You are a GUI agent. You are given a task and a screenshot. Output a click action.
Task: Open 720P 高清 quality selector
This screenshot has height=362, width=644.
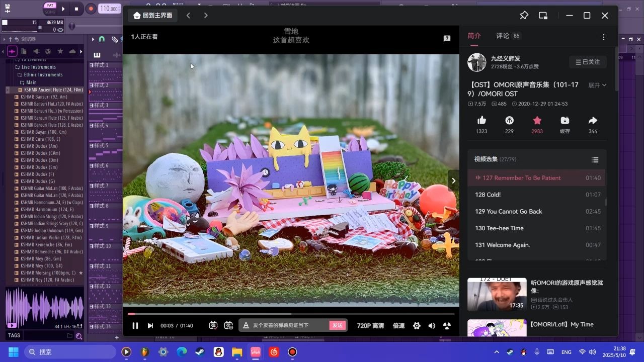click(x=370, y=326)
